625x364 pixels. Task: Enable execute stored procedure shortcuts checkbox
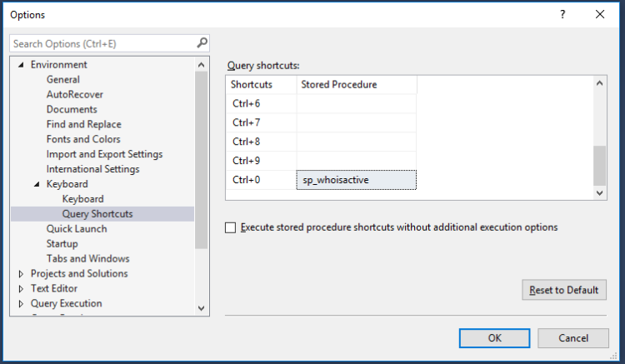(x=231, y=227)
